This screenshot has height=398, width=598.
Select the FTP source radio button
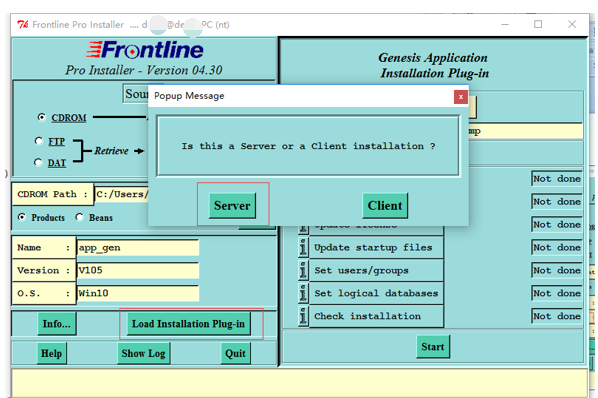[x=39, y=141]
